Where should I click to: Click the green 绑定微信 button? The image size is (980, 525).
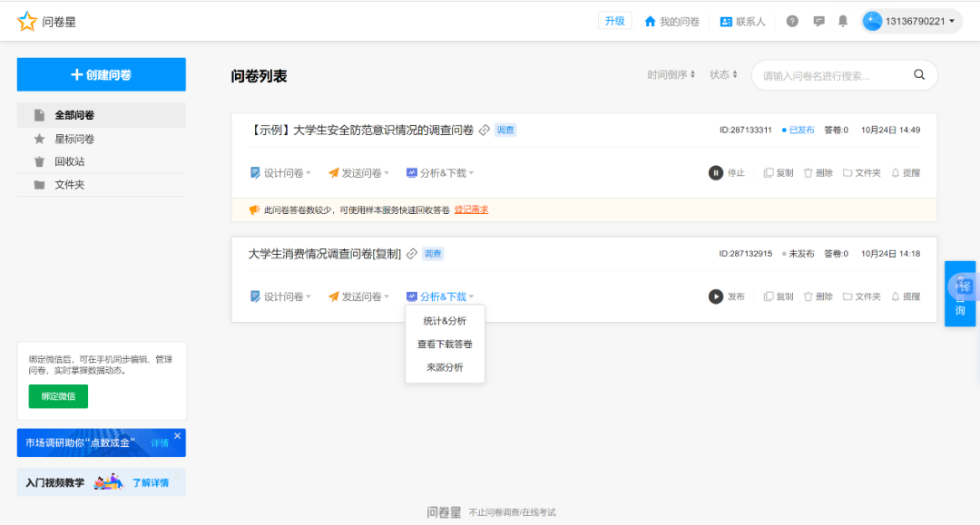tap(58, 396)
